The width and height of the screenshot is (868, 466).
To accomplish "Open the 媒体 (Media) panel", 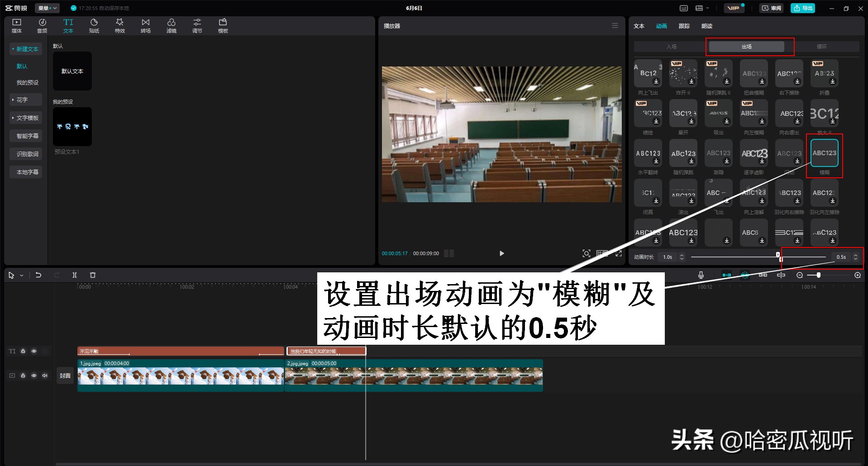I will [16, 25].
